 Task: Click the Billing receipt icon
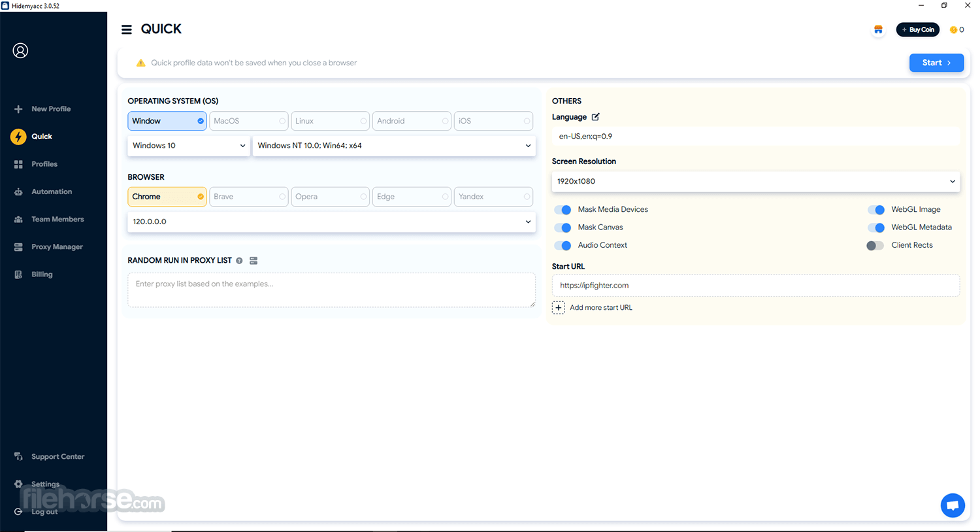click(18, 274)
